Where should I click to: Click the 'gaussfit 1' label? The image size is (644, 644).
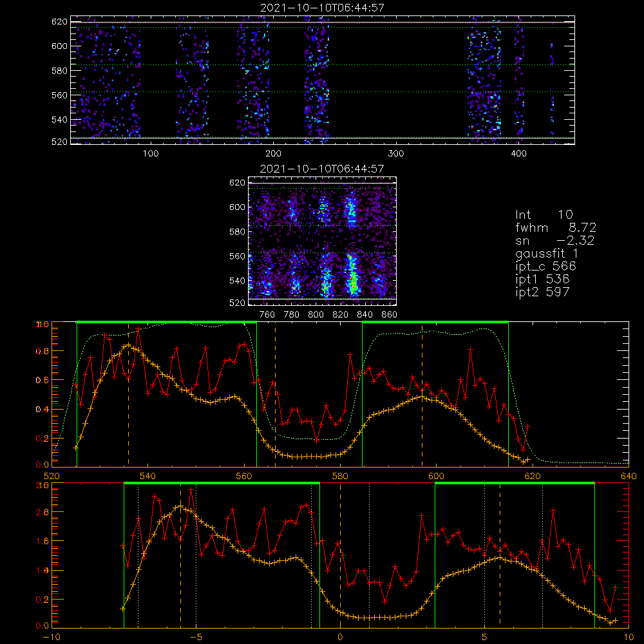[547, 253]
